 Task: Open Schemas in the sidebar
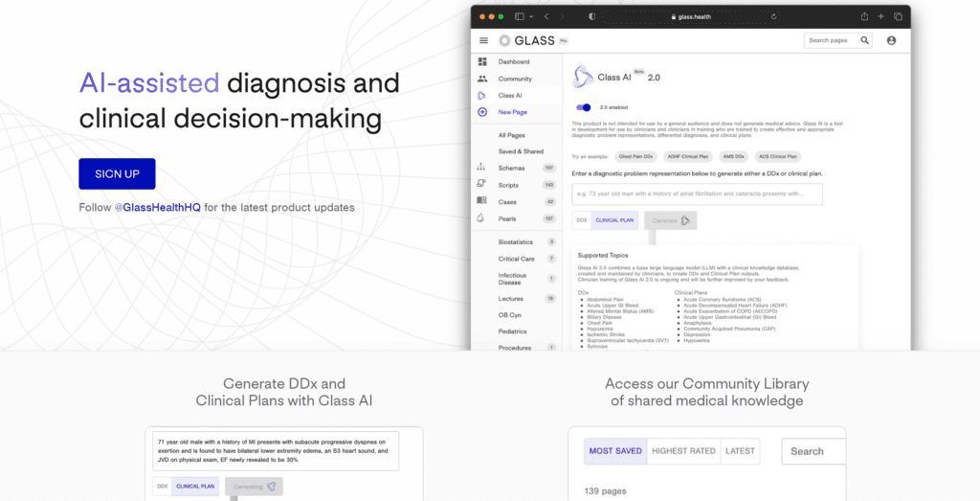[x=511, y=168]
